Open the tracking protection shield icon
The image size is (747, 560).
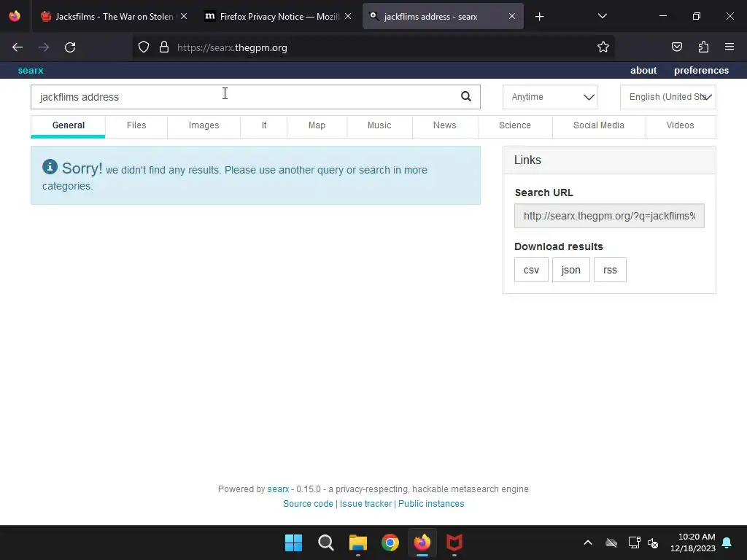pos(144,47)
